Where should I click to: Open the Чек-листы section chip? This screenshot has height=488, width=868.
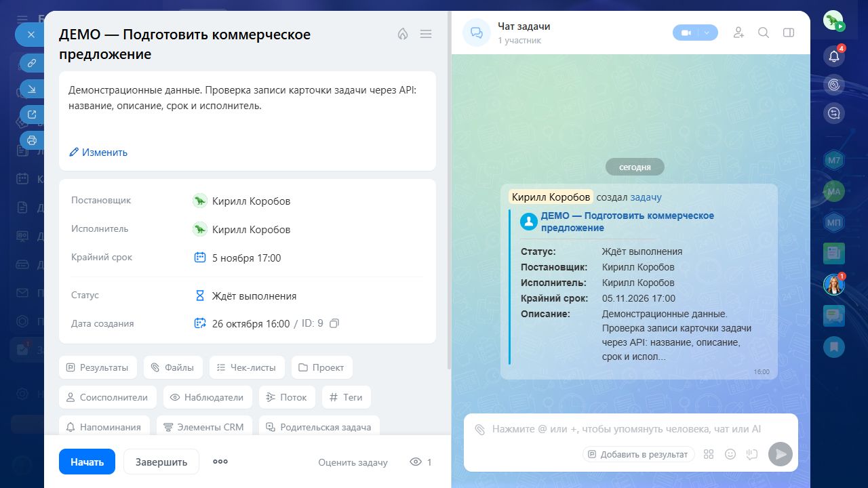coord(247,367)
